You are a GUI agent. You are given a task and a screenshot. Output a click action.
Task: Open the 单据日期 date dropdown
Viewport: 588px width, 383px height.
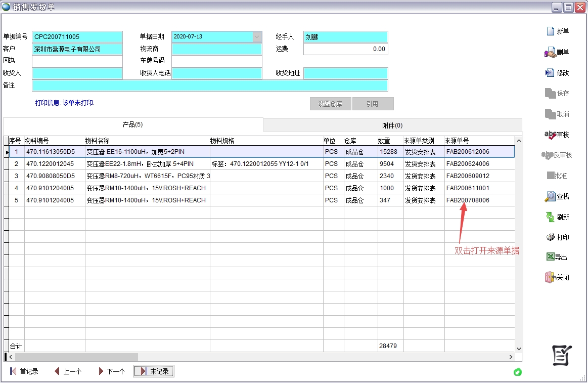pyautogui.click(x=257, y=37)
